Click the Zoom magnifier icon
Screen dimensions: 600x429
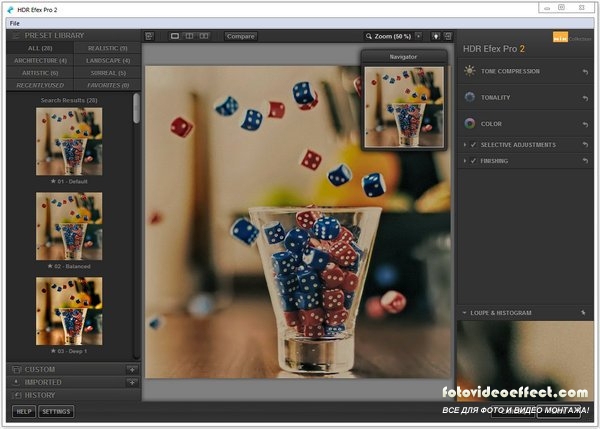[x=368, y=36]
